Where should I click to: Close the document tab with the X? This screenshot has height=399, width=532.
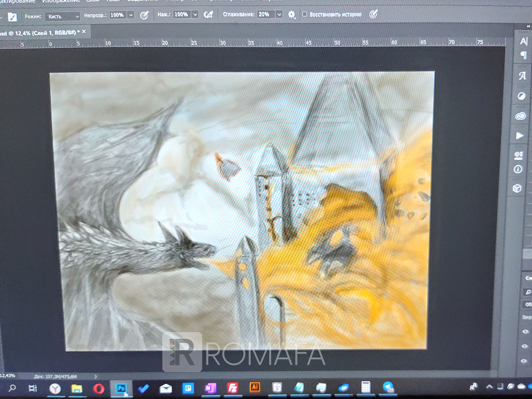(84, 32)
